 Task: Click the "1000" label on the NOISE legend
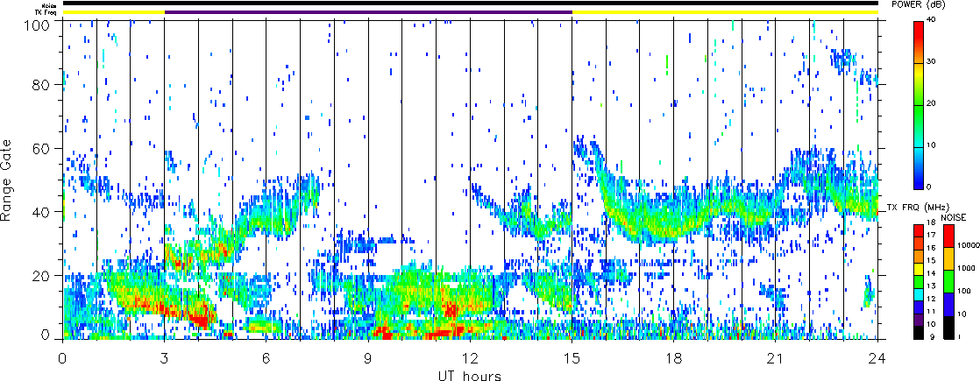pos(966,268)
